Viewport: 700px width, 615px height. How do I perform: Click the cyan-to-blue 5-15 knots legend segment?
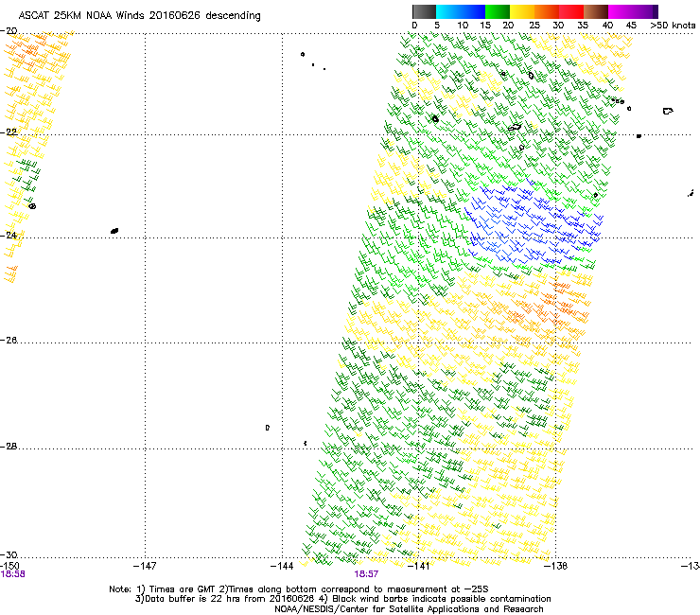[x=461, y=11]
